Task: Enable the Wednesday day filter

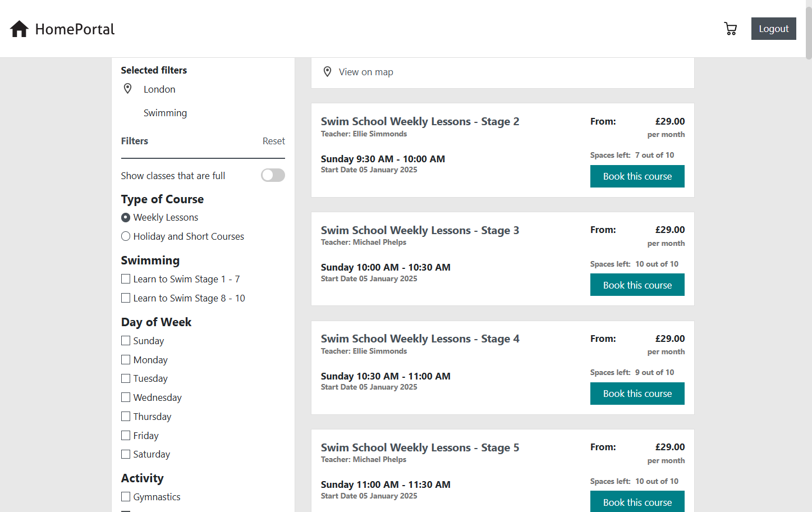Action: click(x=126, y=397)
